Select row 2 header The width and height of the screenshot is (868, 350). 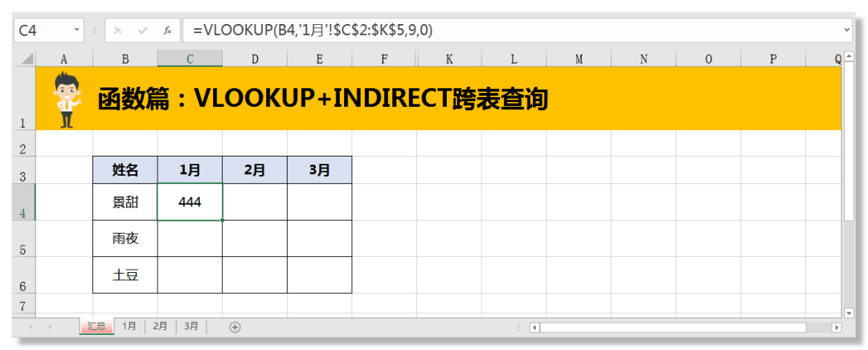click(x=24, y=143)
